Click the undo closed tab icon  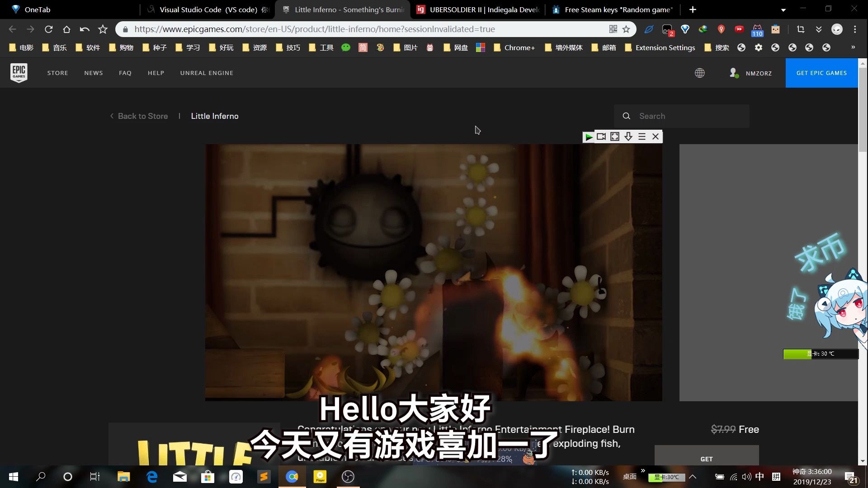coord(85,29)
